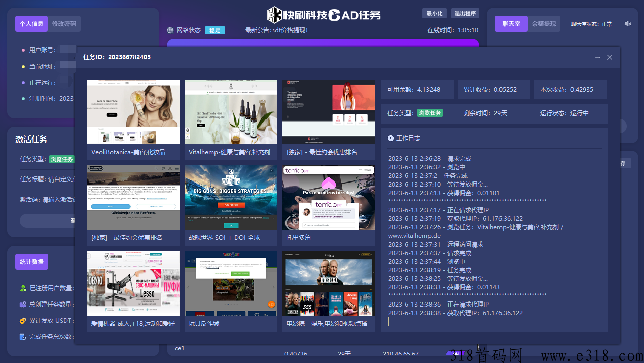Click the 稳定 network status badge
Screen dimensions: 644x363
(x=215, y=30)
